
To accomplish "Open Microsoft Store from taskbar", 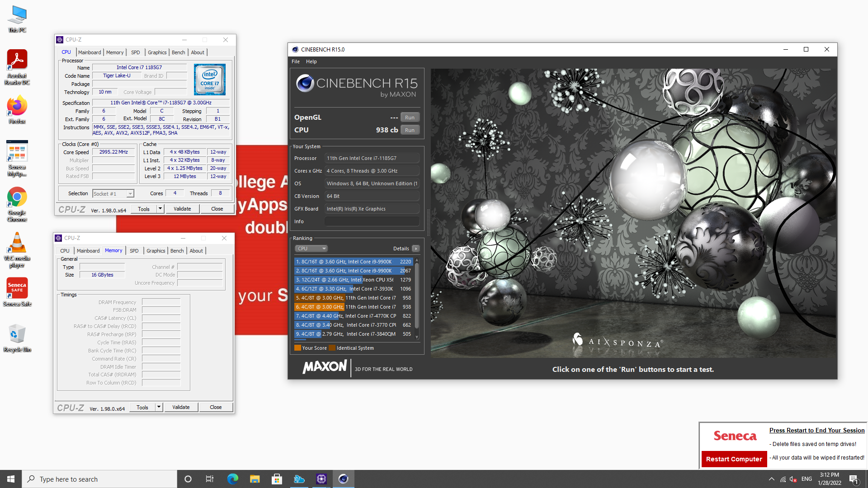I will (277, 479).
